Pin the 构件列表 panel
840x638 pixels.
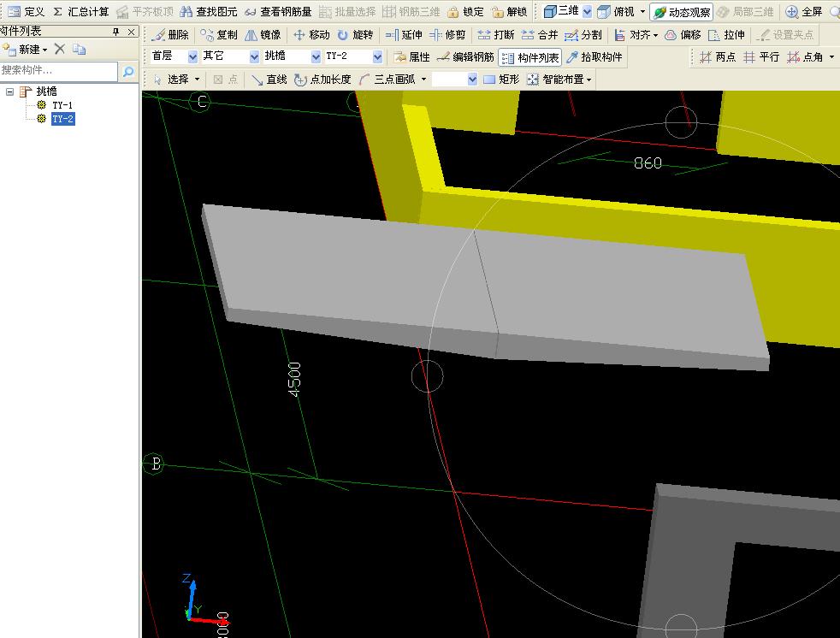pos(115,32)
